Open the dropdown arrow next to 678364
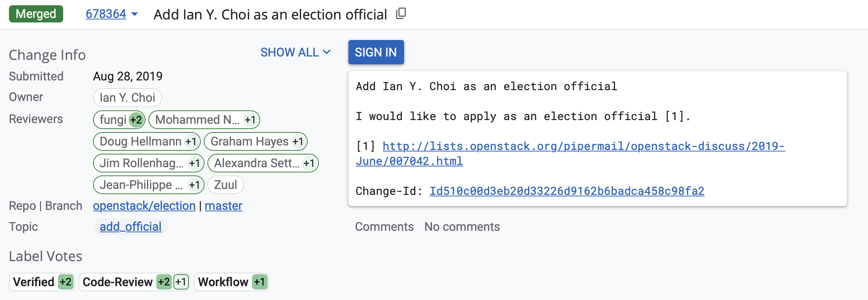Viewport: 868px width, 300px height. coord(135,14)
